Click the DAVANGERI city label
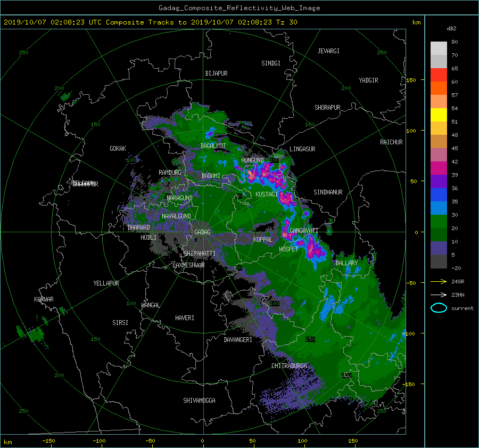The width and height of the screenshot is (479, 448). (x=238, y=340)
